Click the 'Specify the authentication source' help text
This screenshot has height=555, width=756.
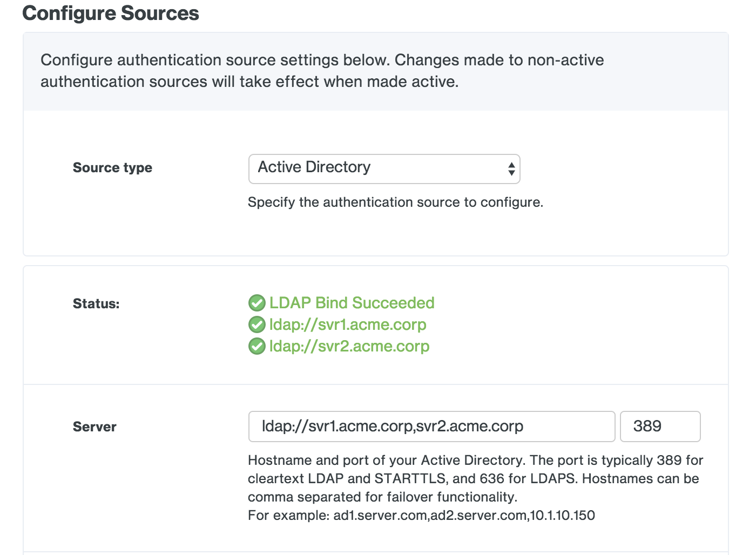click(x=395, y=202)
